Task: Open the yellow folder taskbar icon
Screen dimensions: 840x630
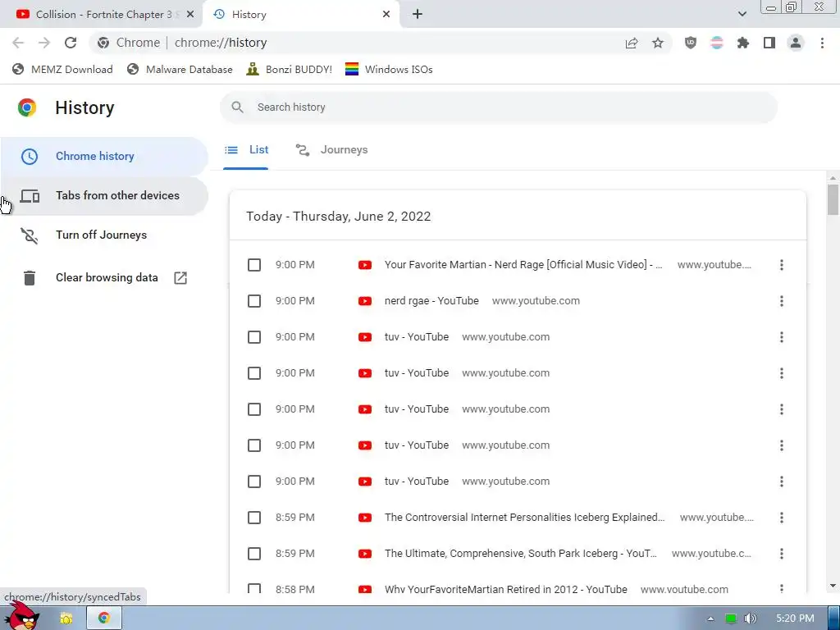Action: click(x=66, y=619)
